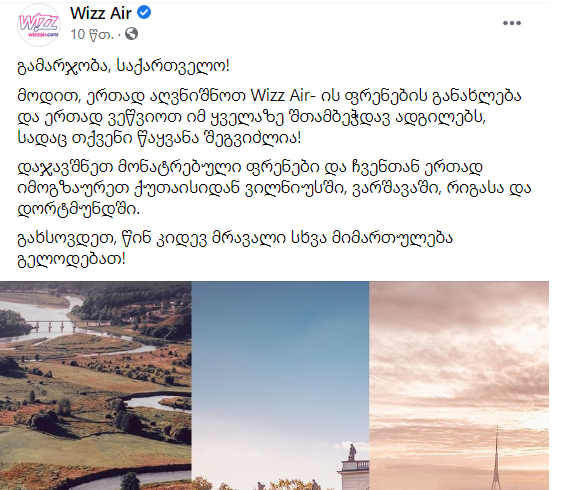Click the paragraph starting with მოდით, ერთად
Viewport: 581px width, 490px height.
point(269,117)
